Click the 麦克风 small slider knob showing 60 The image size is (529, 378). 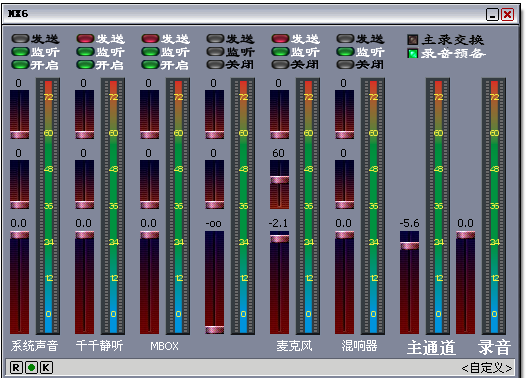[x=279, y=180]
